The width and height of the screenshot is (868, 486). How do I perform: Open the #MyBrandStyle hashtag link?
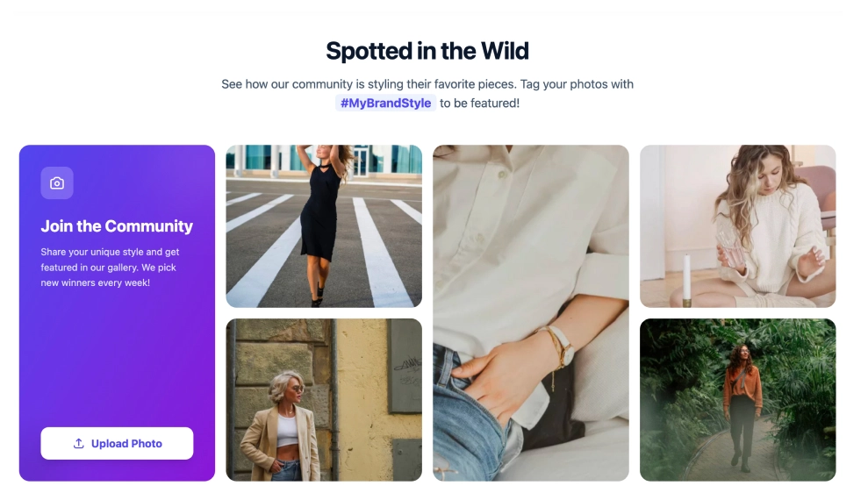386,104
